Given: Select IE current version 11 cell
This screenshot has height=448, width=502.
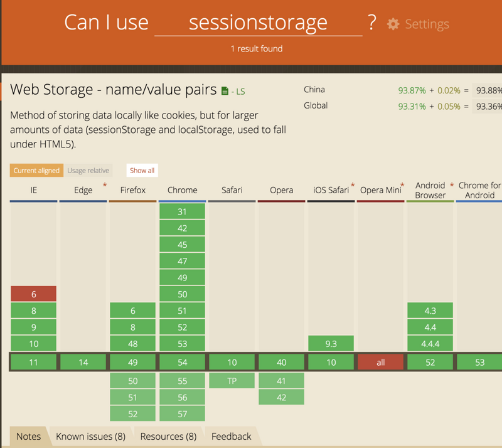Looking at the screenshot, I should [x=34, y=362].
